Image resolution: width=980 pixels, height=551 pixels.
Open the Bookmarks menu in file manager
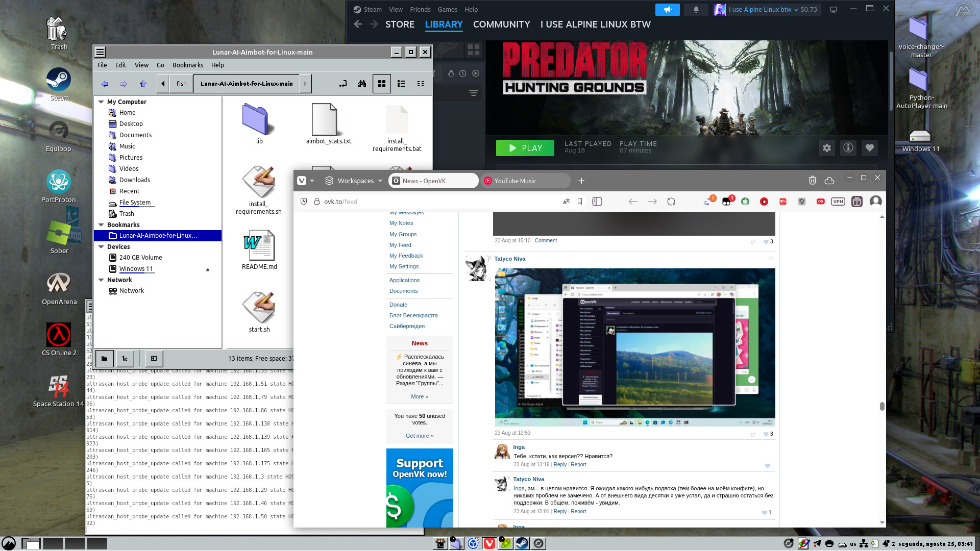[187, 65]
